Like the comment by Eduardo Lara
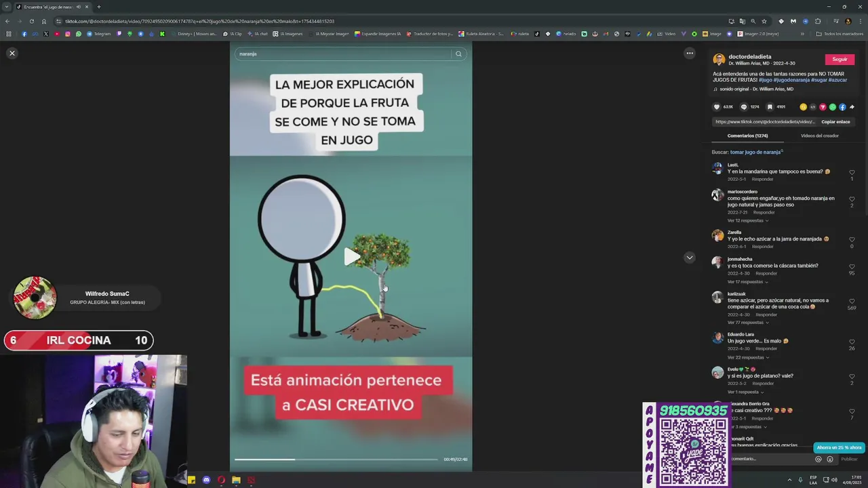868x488 pixels. tap(852, 342)
